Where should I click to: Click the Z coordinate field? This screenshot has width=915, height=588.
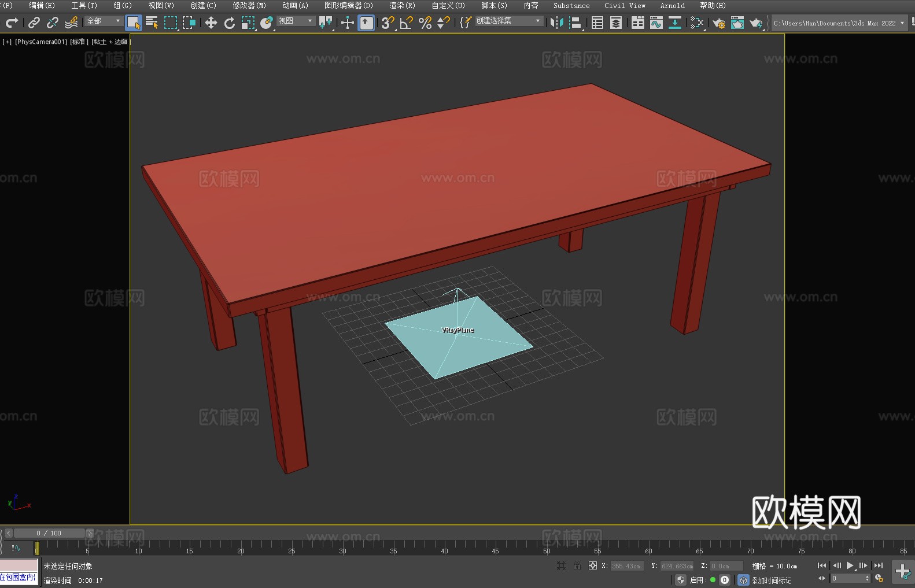click(726, 566)
